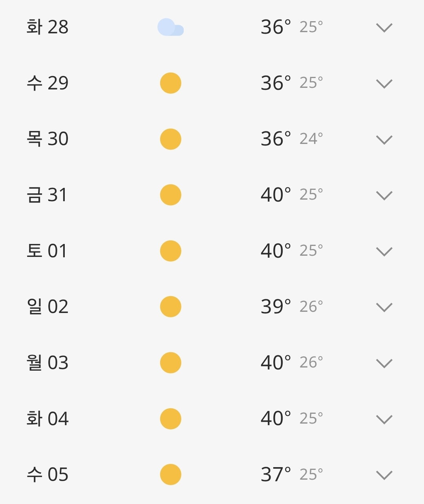
Task: Click the sun icon for 월 03
Action: coord(171,363)
